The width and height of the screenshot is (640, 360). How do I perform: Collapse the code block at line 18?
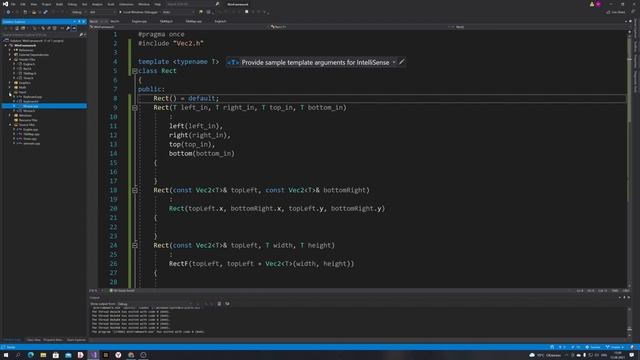click(135, 190)
